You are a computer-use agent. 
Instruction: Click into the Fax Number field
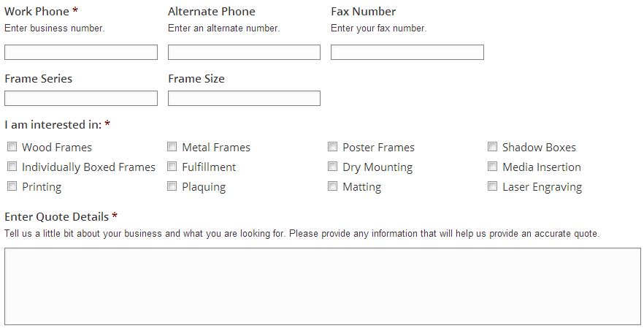[407, 53]
